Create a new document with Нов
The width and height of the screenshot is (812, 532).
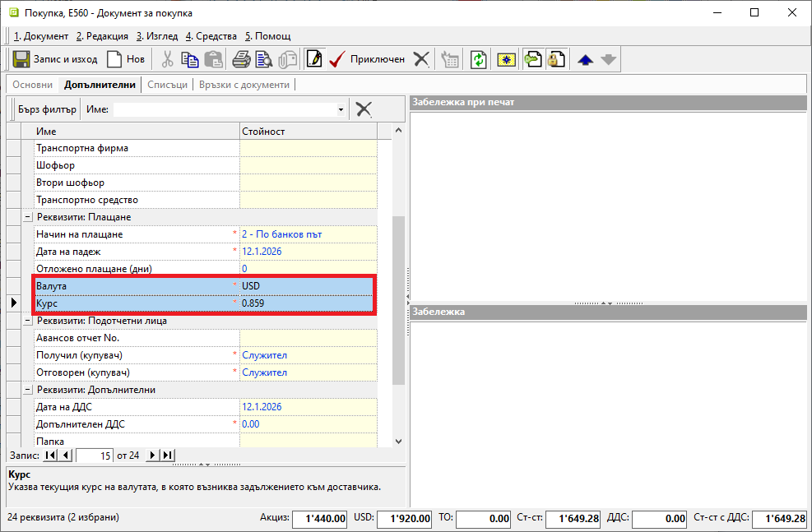pos(126,59)
